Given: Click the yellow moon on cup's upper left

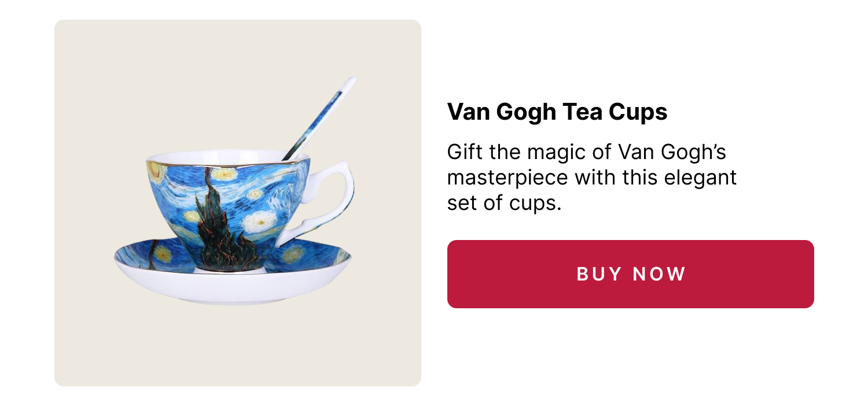Looking at the screenshot, I should 155,169.
